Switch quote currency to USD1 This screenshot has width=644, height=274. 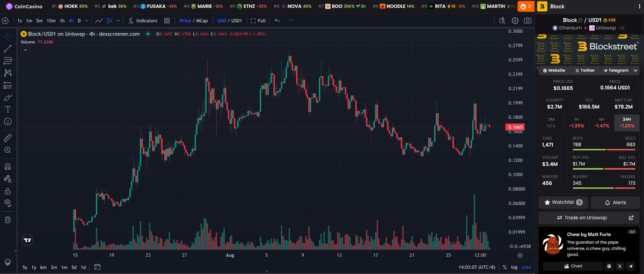pos(236,20)
